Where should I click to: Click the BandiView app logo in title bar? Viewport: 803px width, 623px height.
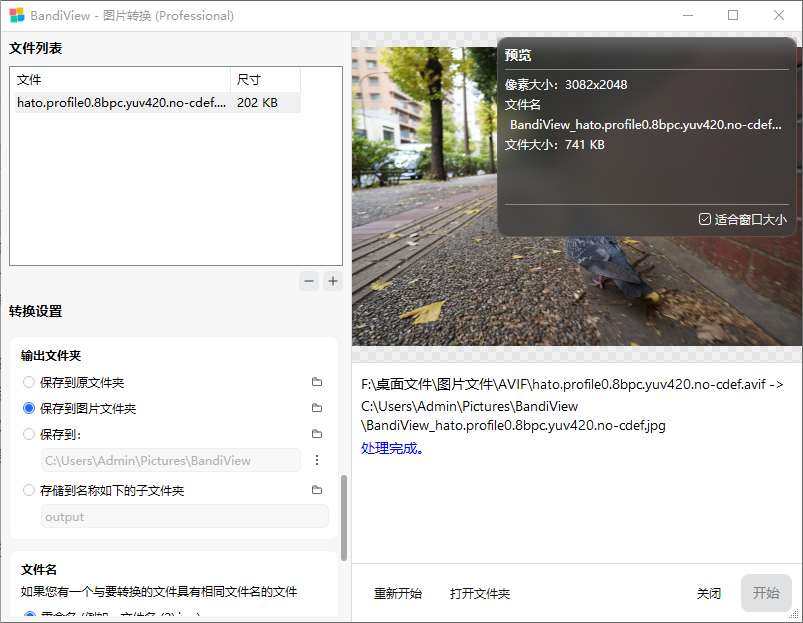click(16, 15)
